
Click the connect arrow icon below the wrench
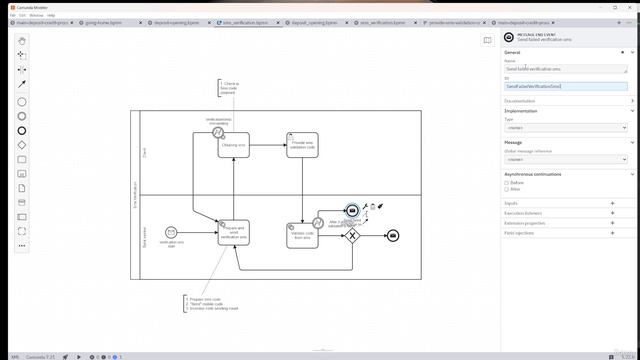(365, 221)
